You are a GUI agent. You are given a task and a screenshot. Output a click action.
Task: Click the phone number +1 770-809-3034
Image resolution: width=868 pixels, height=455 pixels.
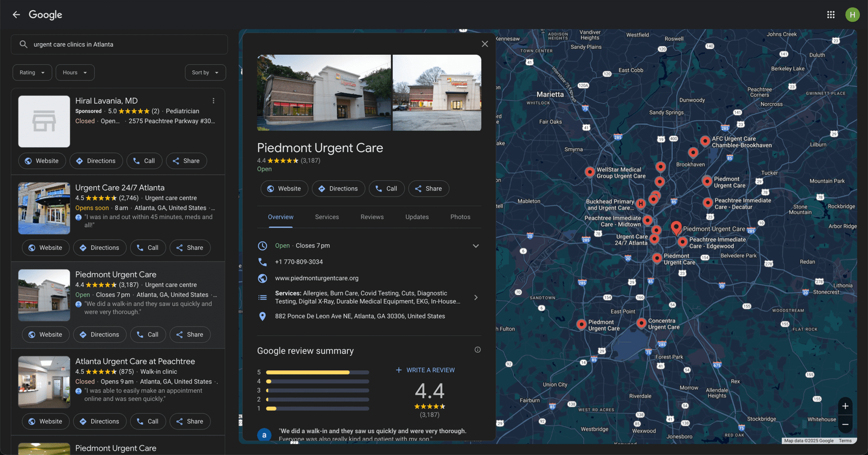(299, 262)
